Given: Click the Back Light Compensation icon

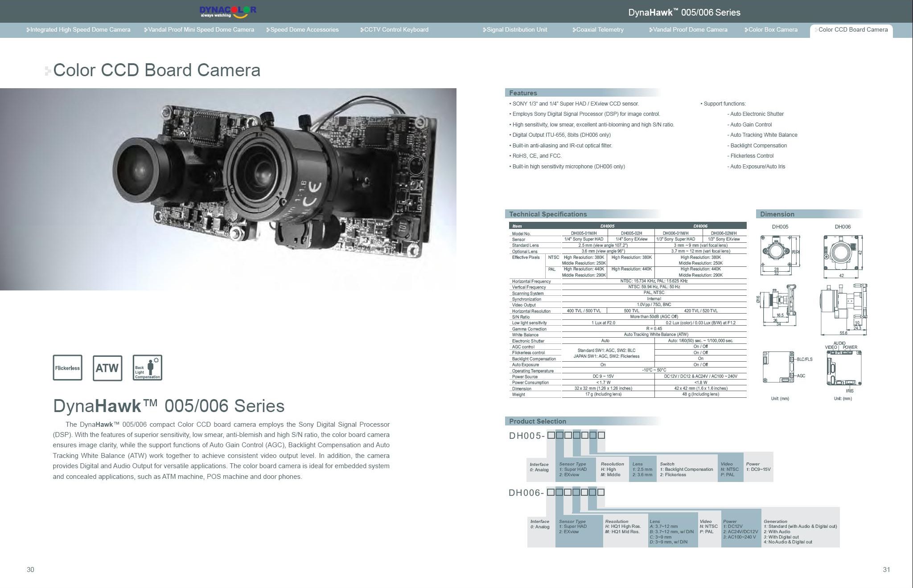Looking at the screenshot, I should coord(148,368).
